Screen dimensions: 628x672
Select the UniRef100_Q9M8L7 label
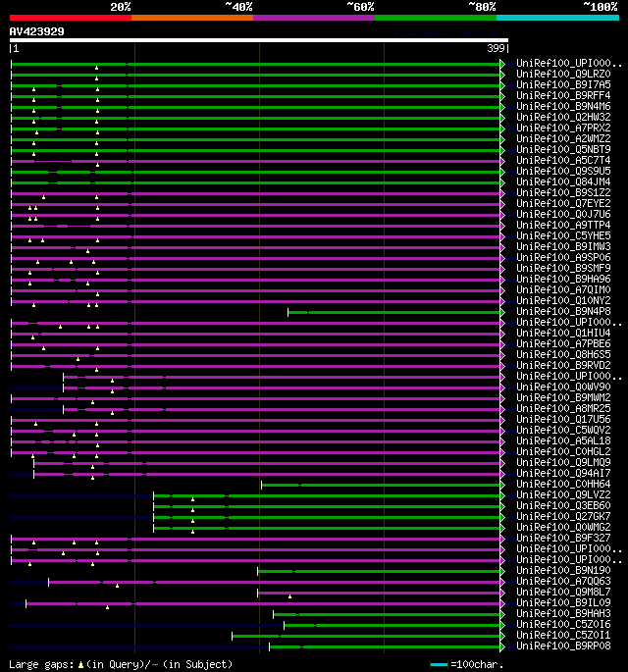coord(563,592)
